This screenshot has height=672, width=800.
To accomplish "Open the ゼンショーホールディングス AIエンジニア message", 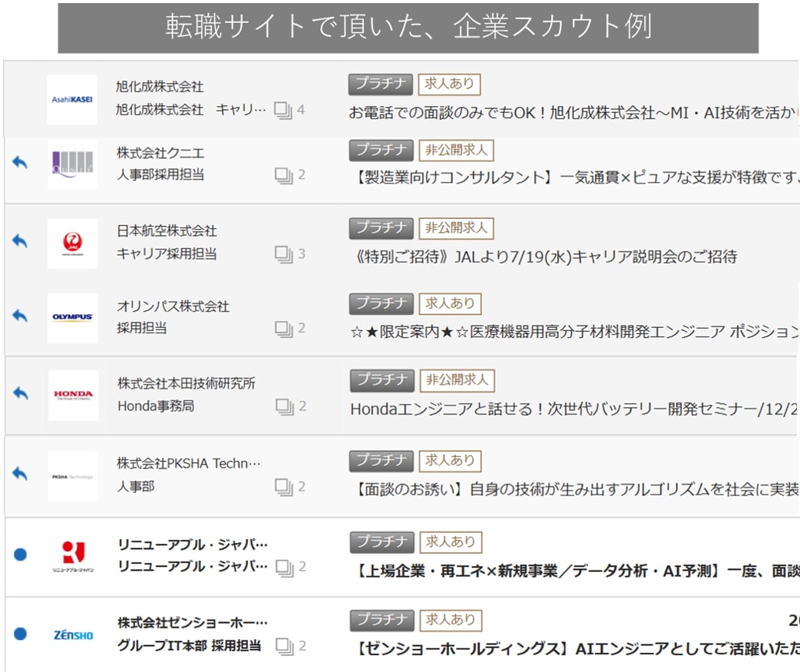I will [576, 648].
